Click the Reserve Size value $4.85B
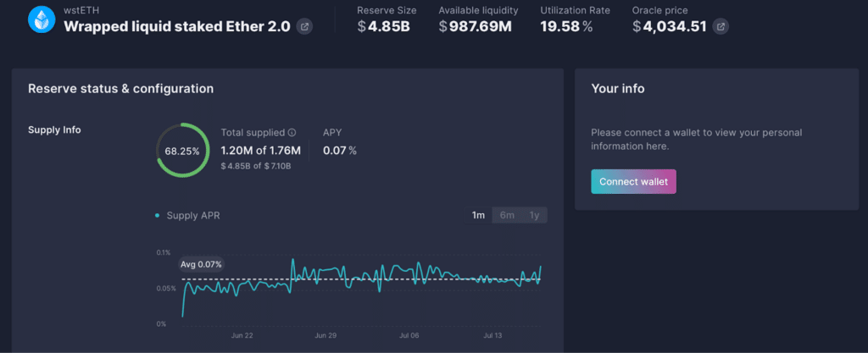The width and height of the screenshot is (868, 353). coord(383,26)
